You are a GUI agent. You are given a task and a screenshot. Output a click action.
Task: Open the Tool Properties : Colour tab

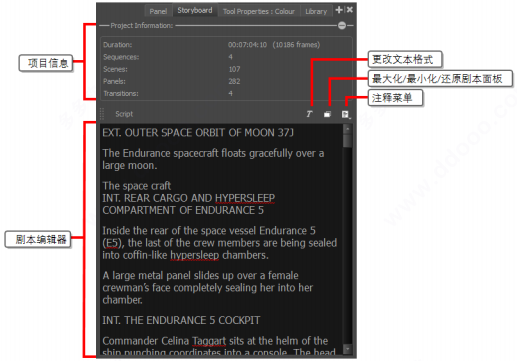pyautogui.click(x=259, y=11)
